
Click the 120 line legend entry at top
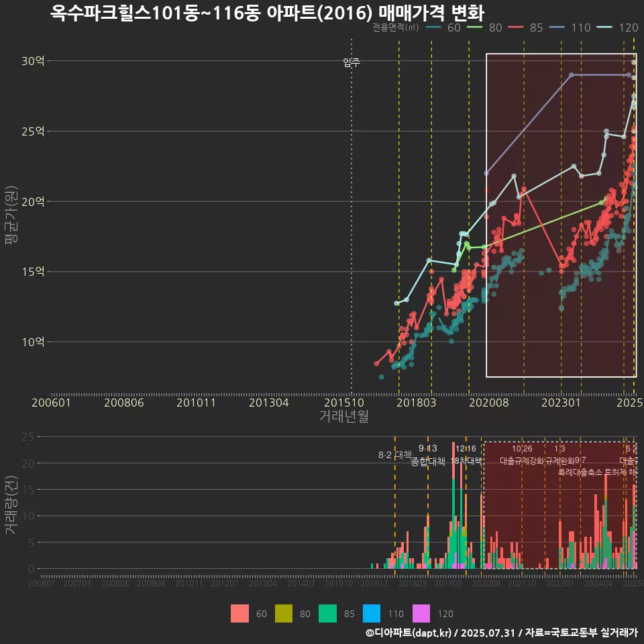click(618, 28)
